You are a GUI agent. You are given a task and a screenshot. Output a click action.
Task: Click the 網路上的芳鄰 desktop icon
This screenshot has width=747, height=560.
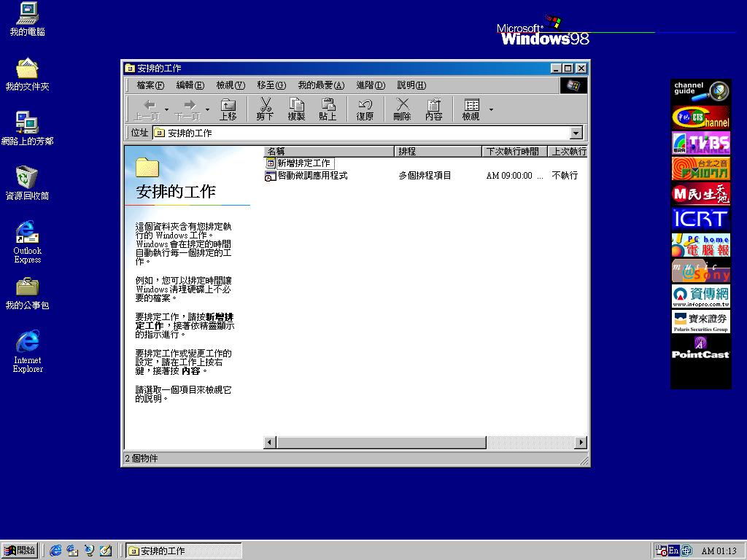[27, 128]
